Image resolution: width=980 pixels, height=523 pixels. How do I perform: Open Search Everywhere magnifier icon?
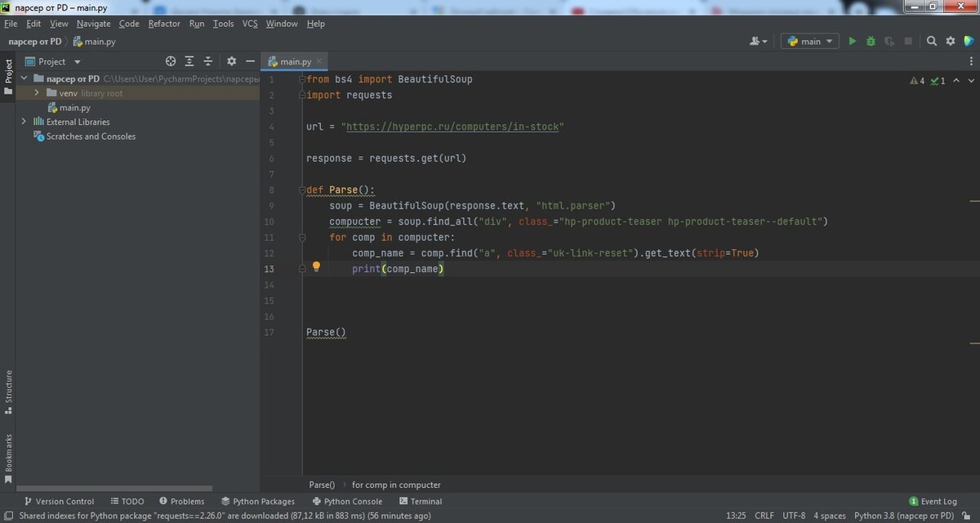pyautogui.click(x=932, y=41)
